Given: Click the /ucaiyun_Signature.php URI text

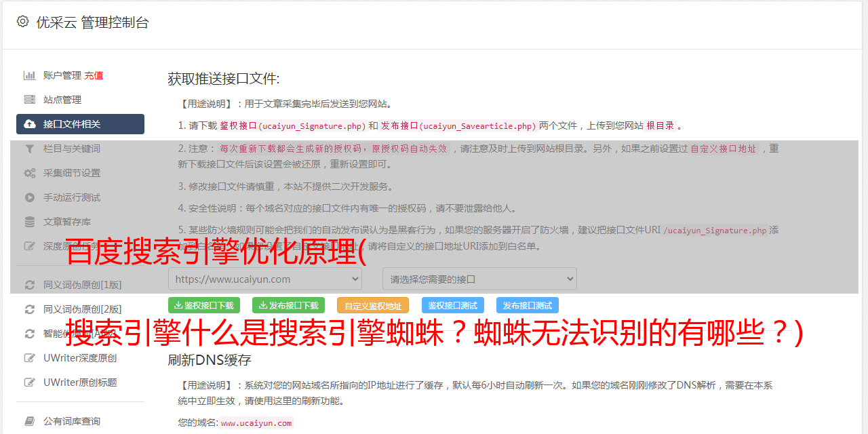Looking at the screenshot, I should coord(715,230).
